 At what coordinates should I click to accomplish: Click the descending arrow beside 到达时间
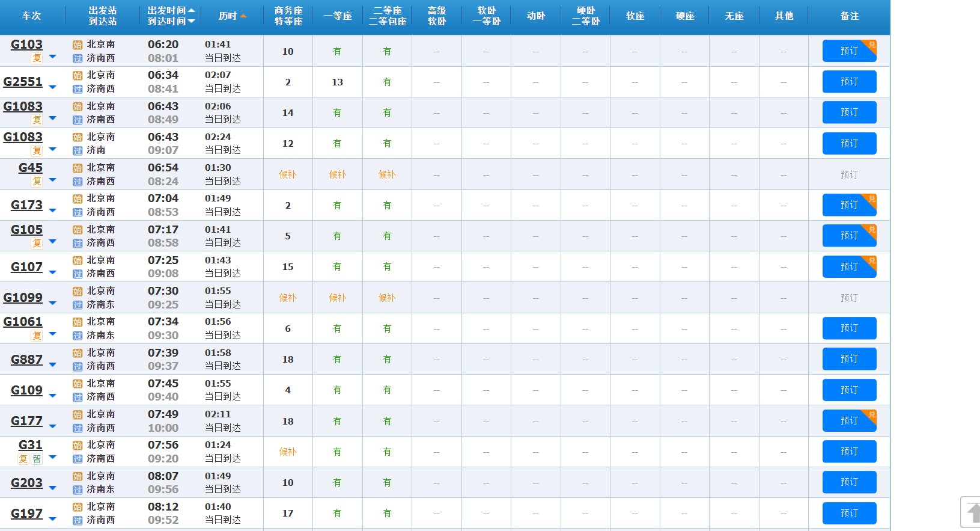(x=191, y=21)
